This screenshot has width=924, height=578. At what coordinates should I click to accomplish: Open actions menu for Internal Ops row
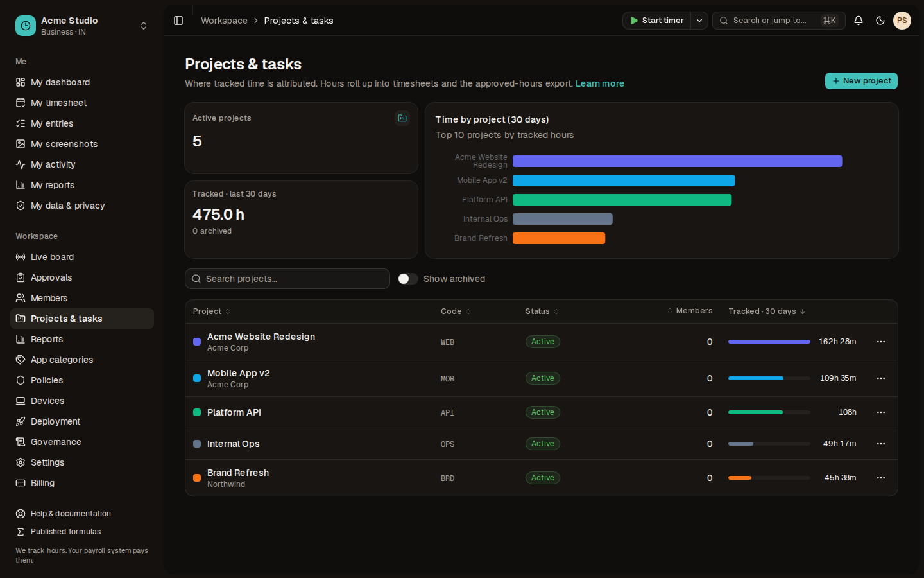pos(881,444)
